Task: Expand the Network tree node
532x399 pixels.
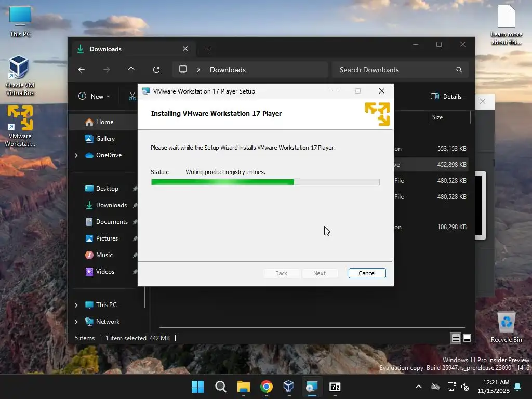Action: [x=76, y=322]
